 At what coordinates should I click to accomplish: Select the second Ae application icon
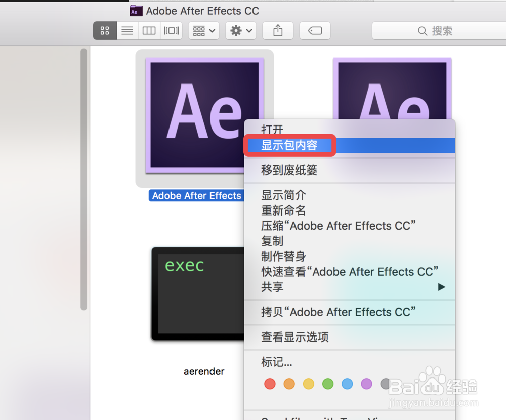coord(392,89)
